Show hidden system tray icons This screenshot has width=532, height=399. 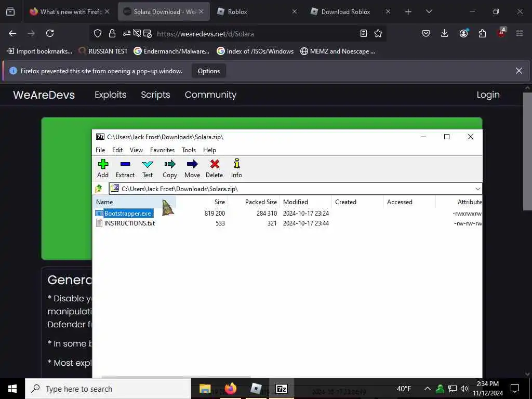428,389
